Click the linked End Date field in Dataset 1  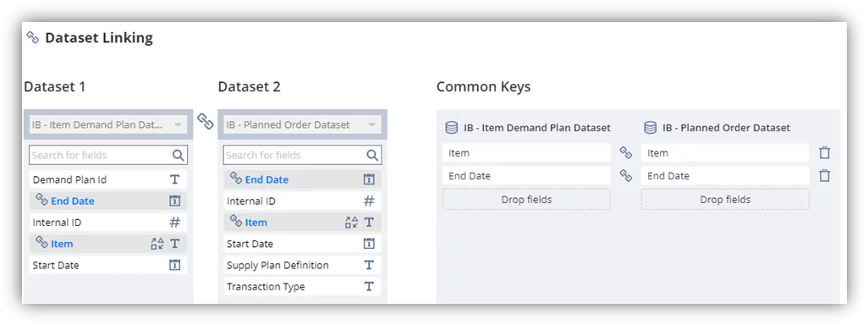pos(108,201)
